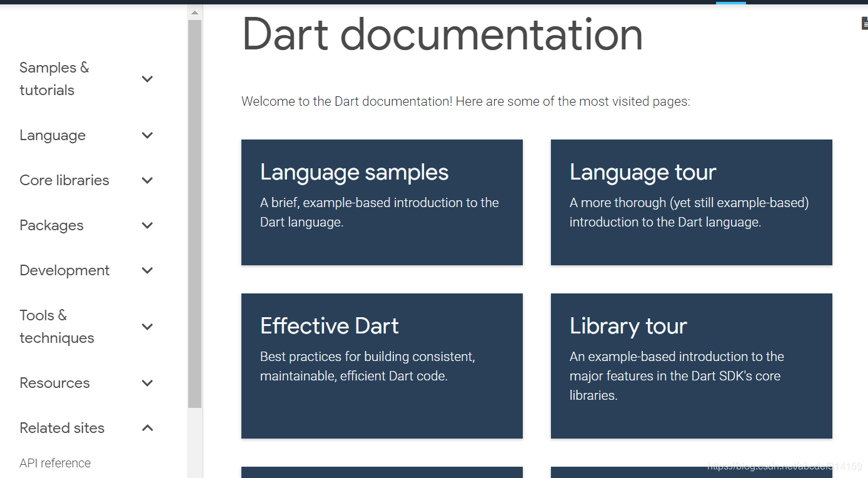Click the Welcome to the Dart documentation sentence

[x=466, y=101]
